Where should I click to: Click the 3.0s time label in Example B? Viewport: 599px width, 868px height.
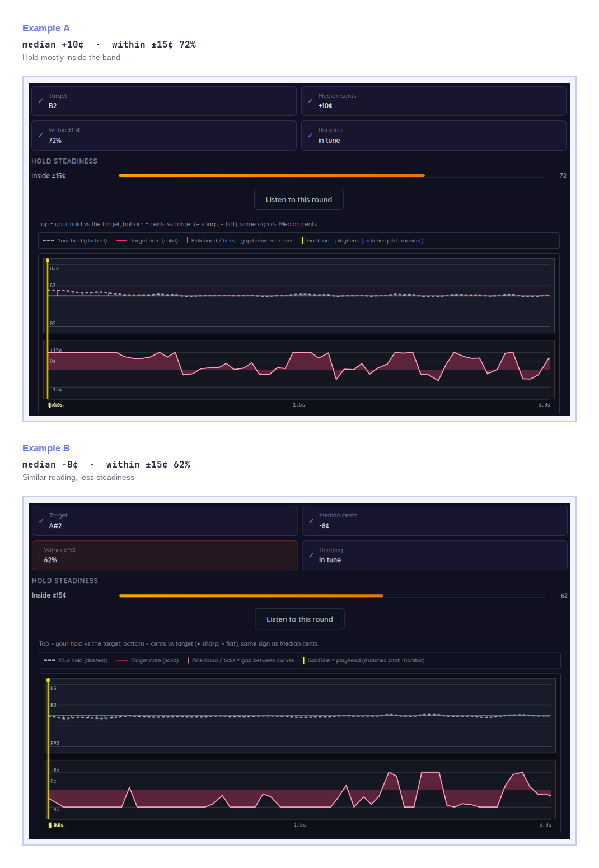pos(545,825)
